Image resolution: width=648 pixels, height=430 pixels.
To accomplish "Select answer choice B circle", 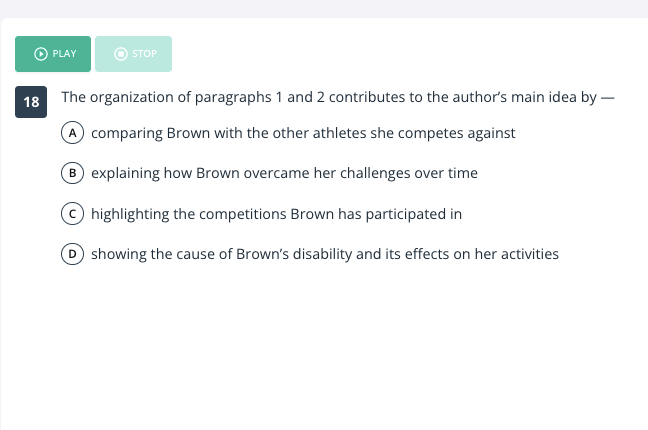I will (72, 173).
